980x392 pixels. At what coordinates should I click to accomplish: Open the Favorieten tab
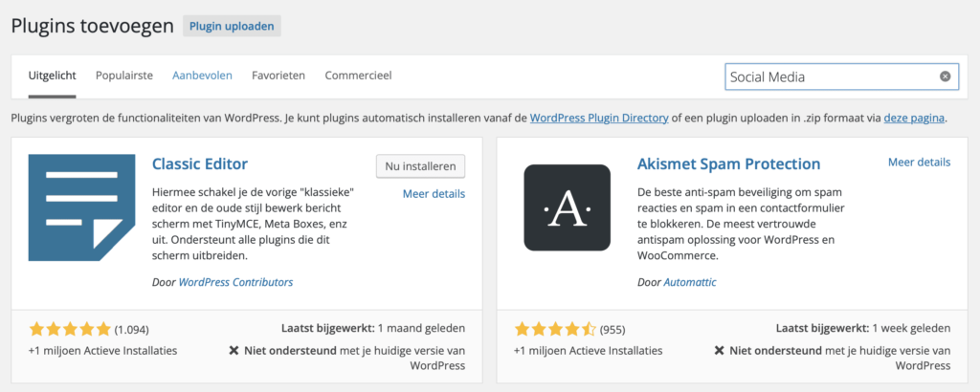click(x=278, y=76)
